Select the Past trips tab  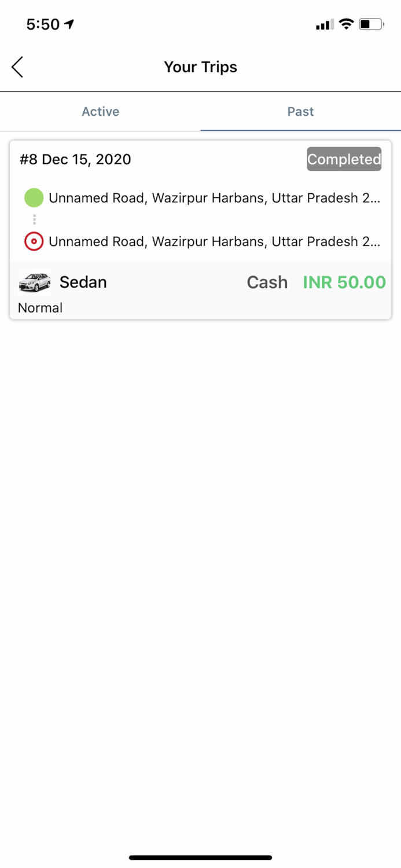click(x=300, y=112)
